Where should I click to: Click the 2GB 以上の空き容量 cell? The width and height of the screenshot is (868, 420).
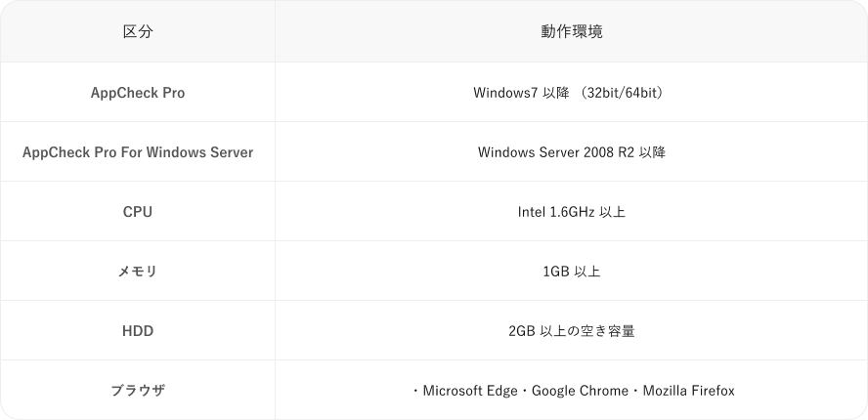click(x=571, y=331)
